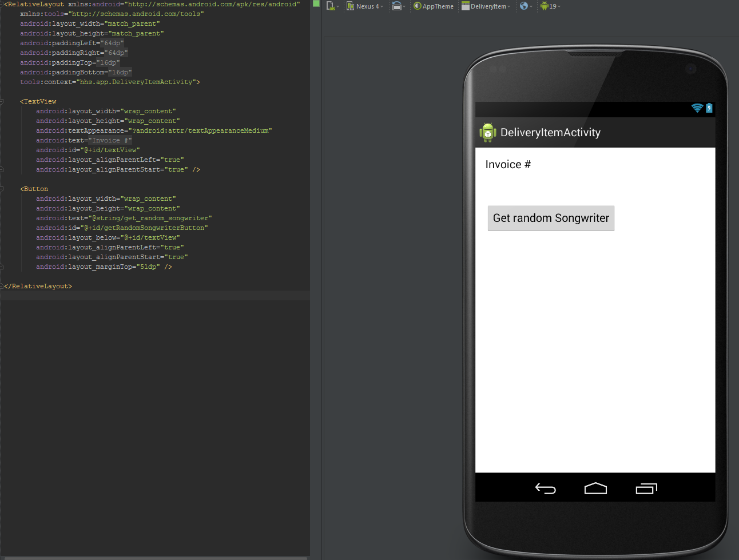Click the green inspection status indicator
The height and width of the screenshot is (560, 739).
tap(316, 3)
